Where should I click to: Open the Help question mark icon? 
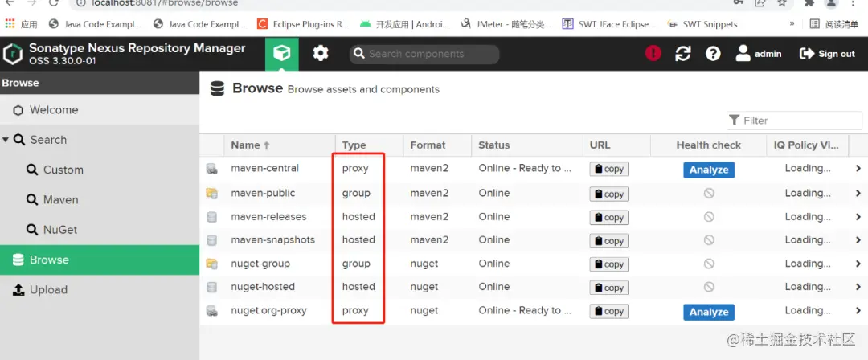point(713,54)
